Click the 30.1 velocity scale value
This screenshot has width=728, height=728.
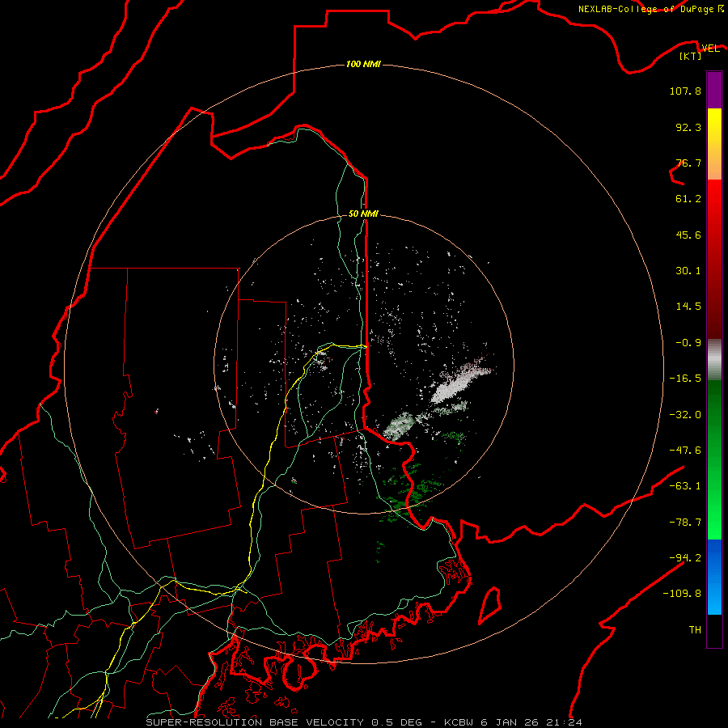pyautogui.click(x=688, y=271)
